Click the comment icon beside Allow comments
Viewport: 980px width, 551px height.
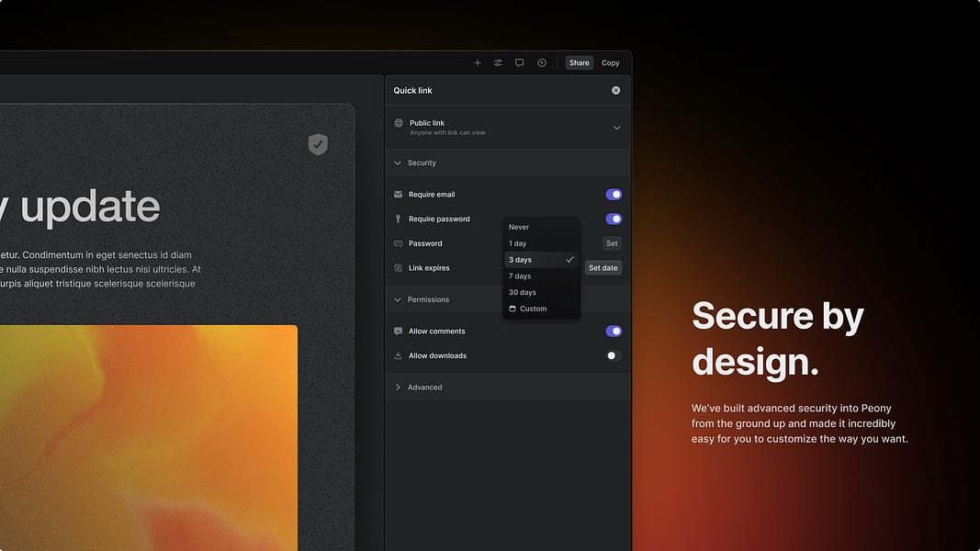tap(398, 332)
